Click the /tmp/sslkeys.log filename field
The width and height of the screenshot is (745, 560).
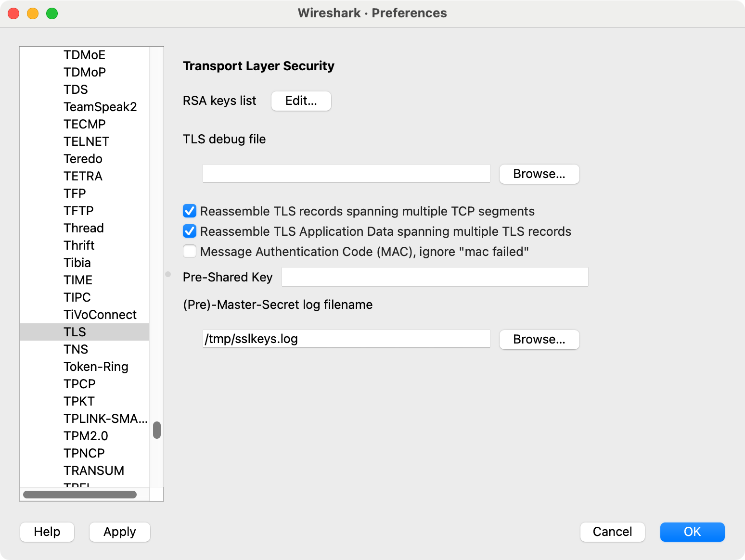(346, 339)
